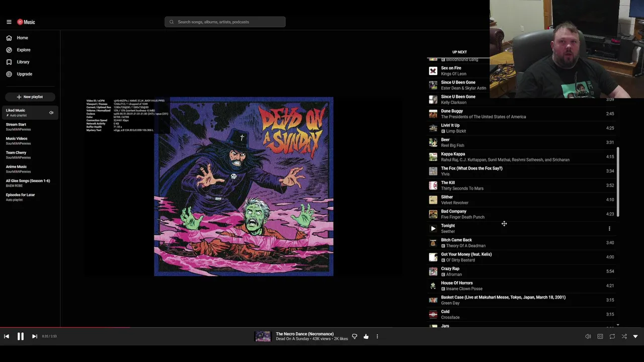Select House Of Horrors in queue
This screenshot has width=644, height=362.
click(521, 286)
